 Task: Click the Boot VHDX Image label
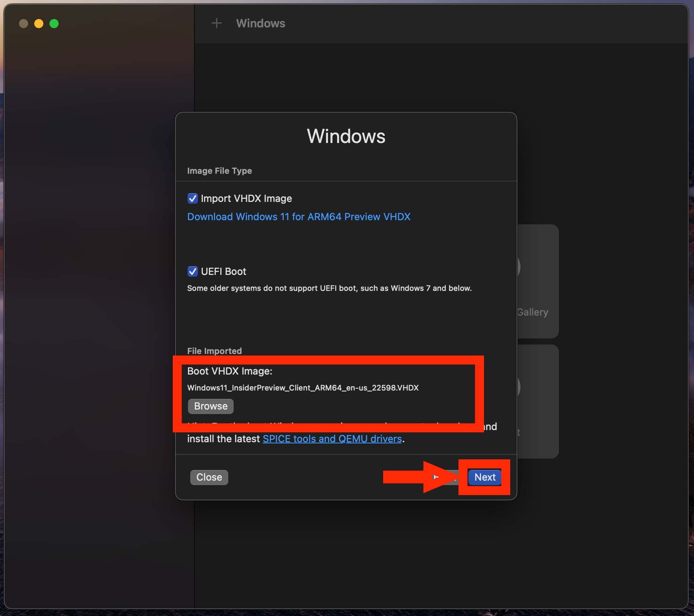230,371
